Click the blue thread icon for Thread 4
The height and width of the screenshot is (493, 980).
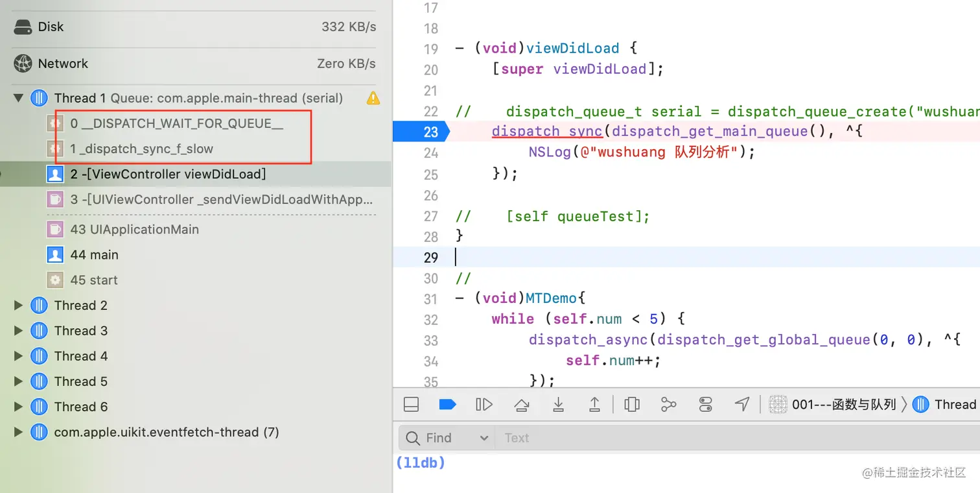(x=39, y=356)
